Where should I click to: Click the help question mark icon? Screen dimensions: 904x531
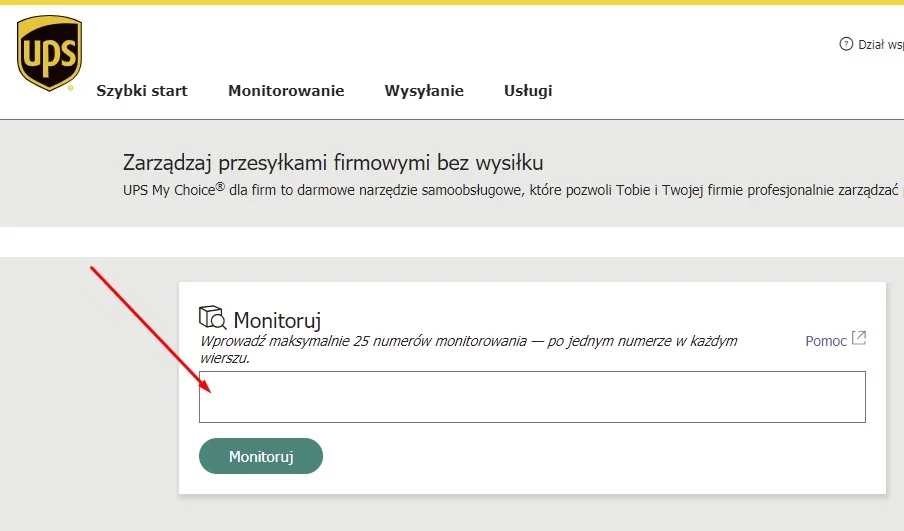click(x=846, y=44)
